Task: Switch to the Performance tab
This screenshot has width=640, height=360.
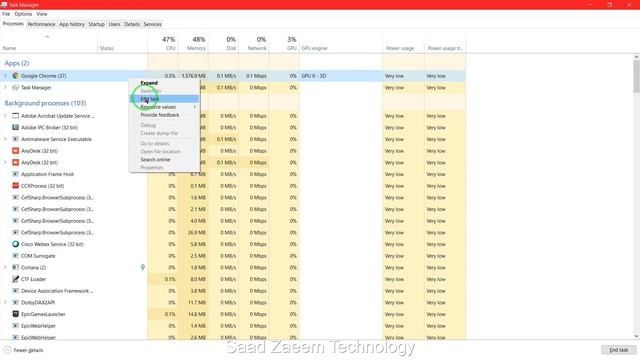Action: coord(41,24)
